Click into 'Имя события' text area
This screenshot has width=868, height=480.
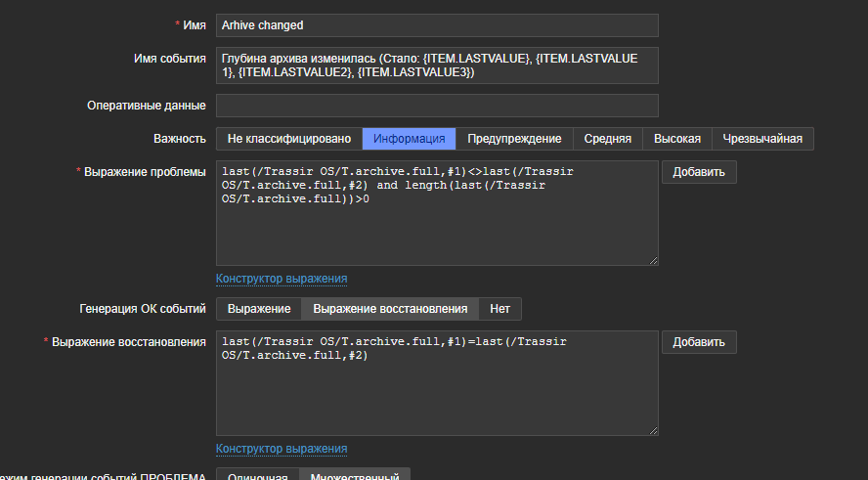(x=436, y=65)
